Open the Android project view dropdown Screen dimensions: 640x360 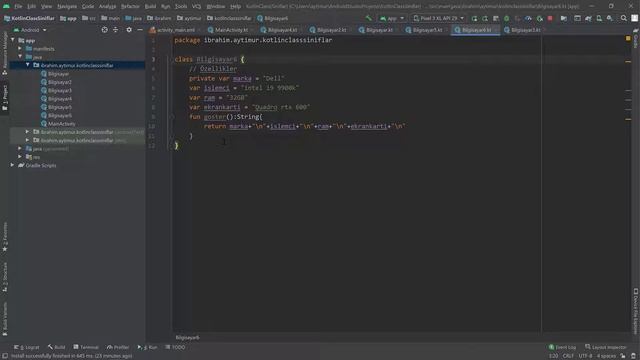(x=30, y=30)
